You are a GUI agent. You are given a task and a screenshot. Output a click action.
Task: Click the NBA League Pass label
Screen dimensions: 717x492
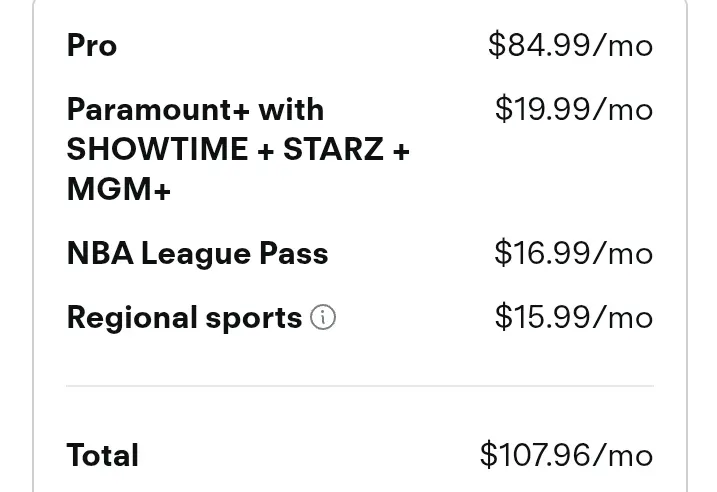coord(198,254)
